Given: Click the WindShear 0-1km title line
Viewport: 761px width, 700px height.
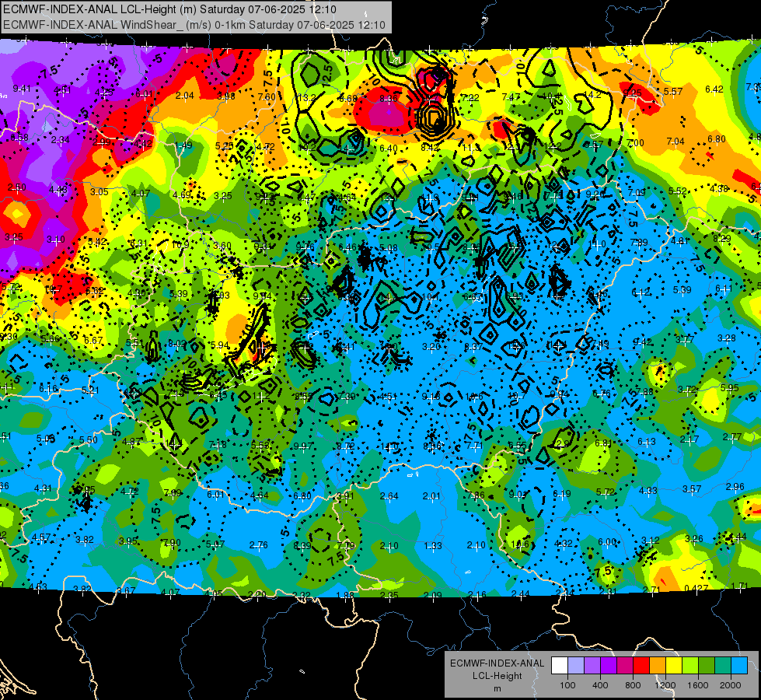Looking at the screenshot, I should [x=194, y=25].
